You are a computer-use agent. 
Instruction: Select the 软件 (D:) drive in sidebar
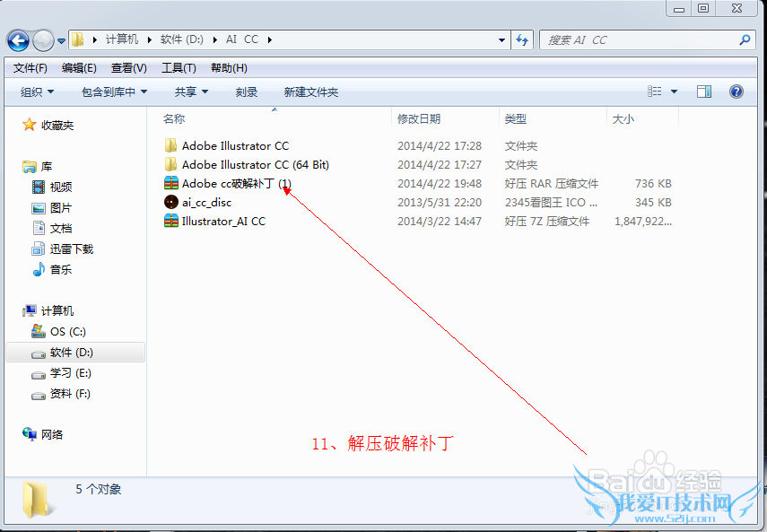coord(76,352)
